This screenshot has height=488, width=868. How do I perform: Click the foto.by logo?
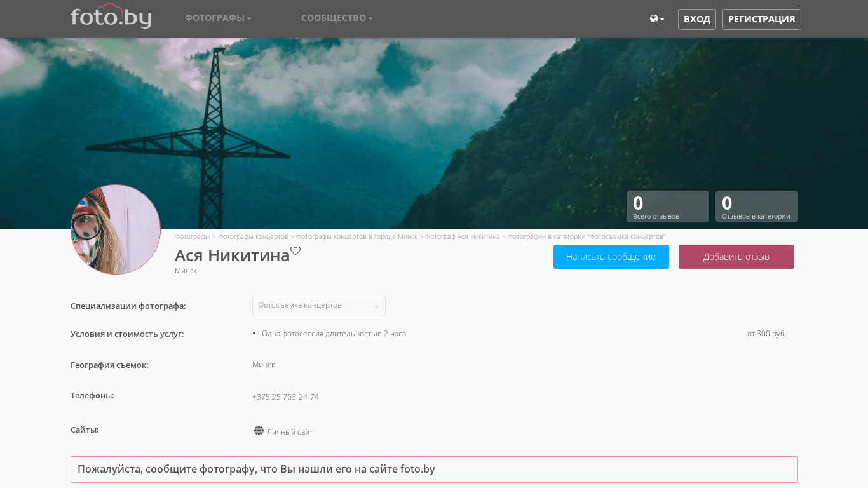pos(111,17)
